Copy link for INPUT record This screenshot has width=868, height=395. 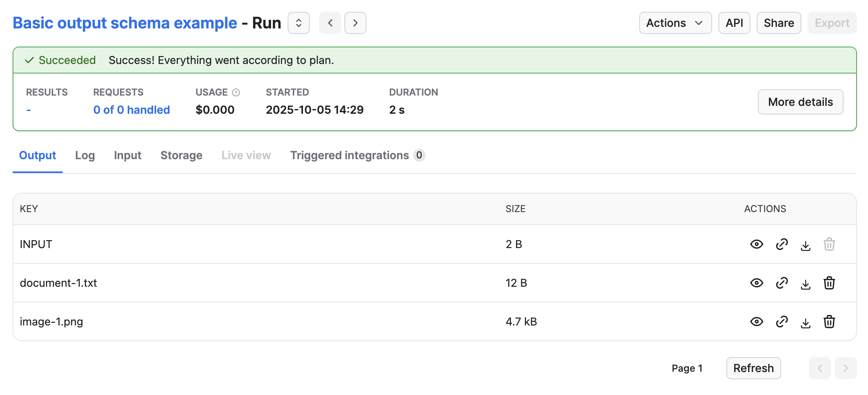click(x=782, y=244)
